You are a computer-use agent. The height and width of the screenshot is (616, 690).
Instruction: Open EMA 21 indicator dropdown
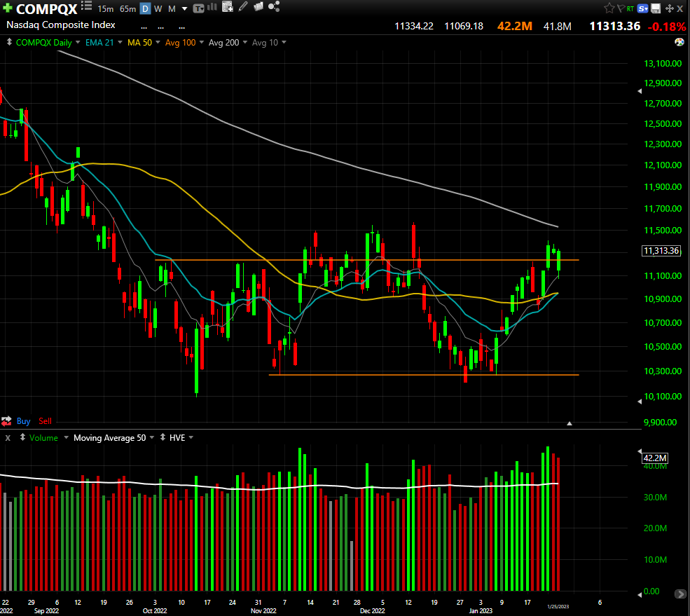tap(120, 42)
